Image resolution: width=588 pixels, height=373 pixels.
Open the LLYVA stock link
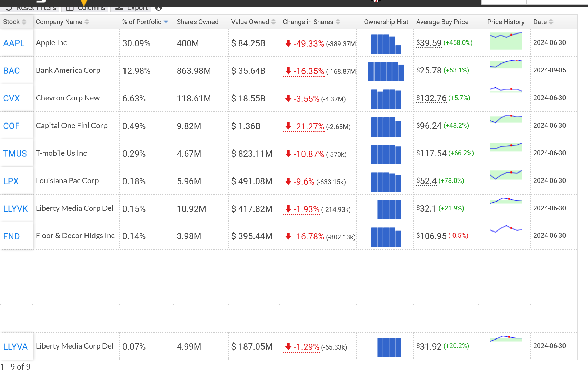coord(15,347)
